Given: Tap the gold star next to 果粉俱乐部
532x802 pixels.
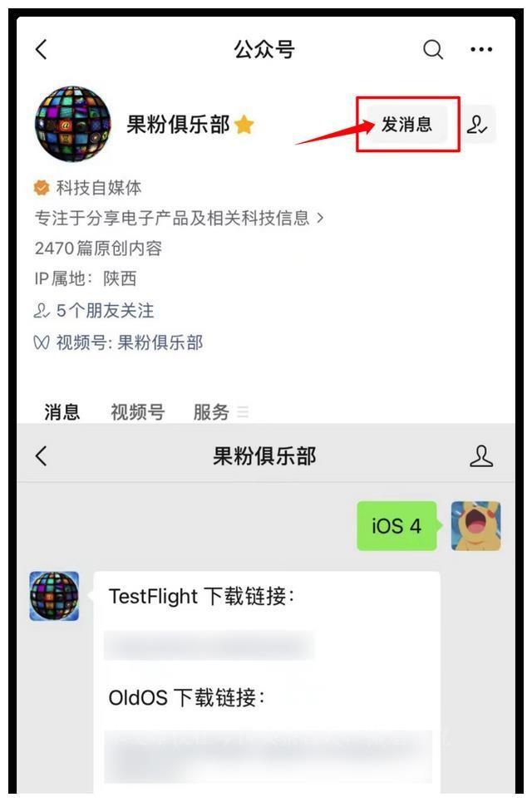Looking at the screenshot, I should coord(244,125).
